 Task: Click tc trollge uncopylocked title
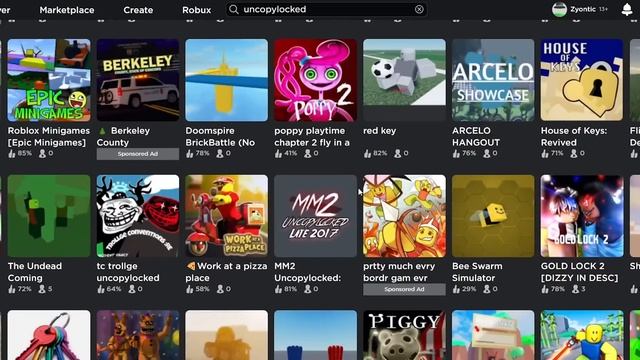(x=128, y=272)
